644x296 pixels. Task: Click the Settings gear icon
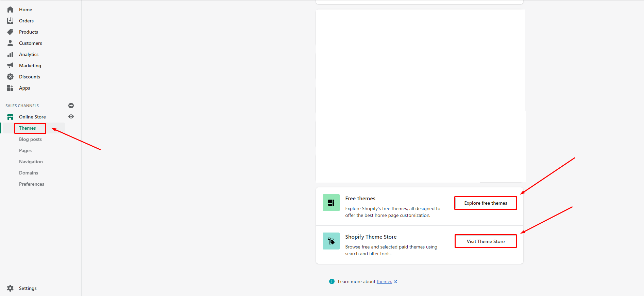pyautogui.click(x=10, y=288)
